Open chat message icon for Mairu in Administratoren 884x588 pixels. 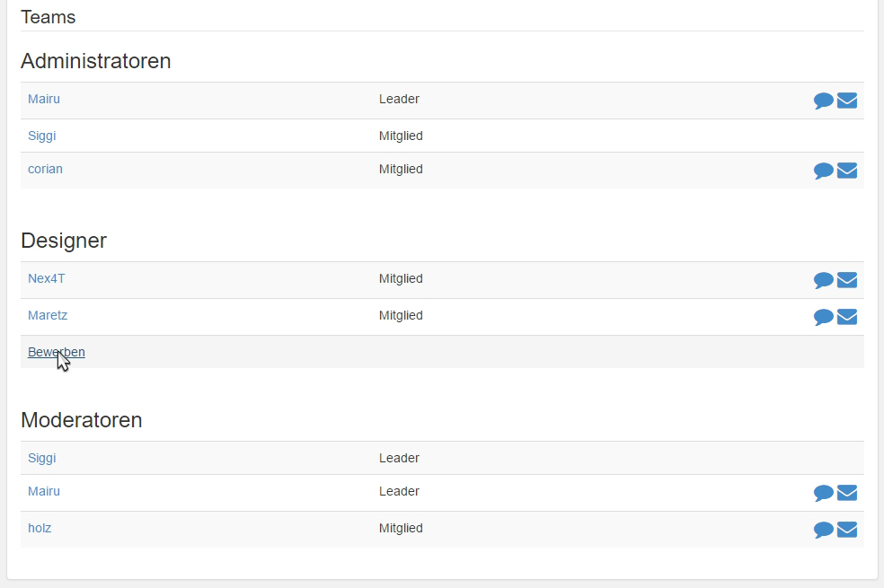pos(823,101)
